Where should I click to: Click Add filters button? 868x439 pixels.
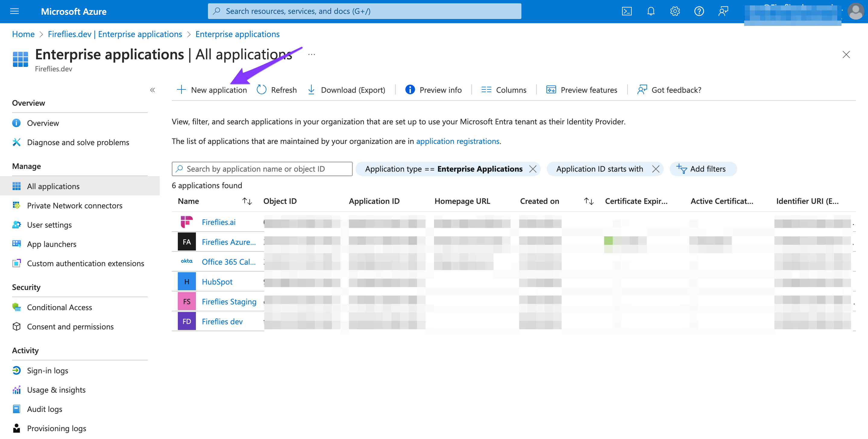pos(702,169)
